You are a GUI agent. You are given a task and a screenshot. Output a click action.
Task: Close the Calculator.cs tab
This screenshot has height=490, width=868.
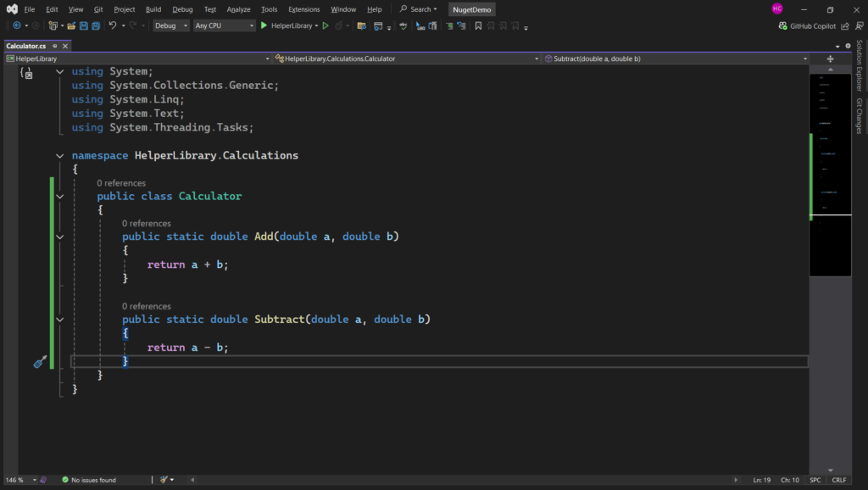[x=65, y=46]
